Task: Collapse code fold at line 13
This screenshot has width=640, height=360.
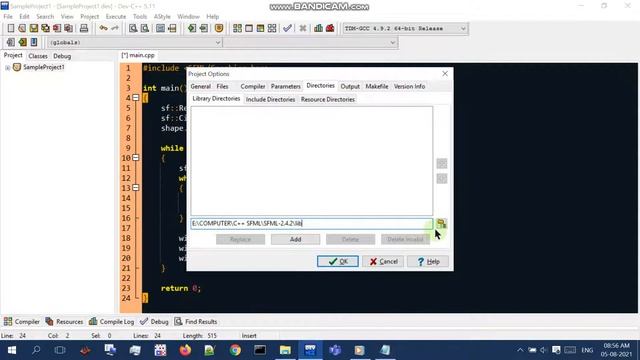Action: pyautogui.click(x=136, y=188)
